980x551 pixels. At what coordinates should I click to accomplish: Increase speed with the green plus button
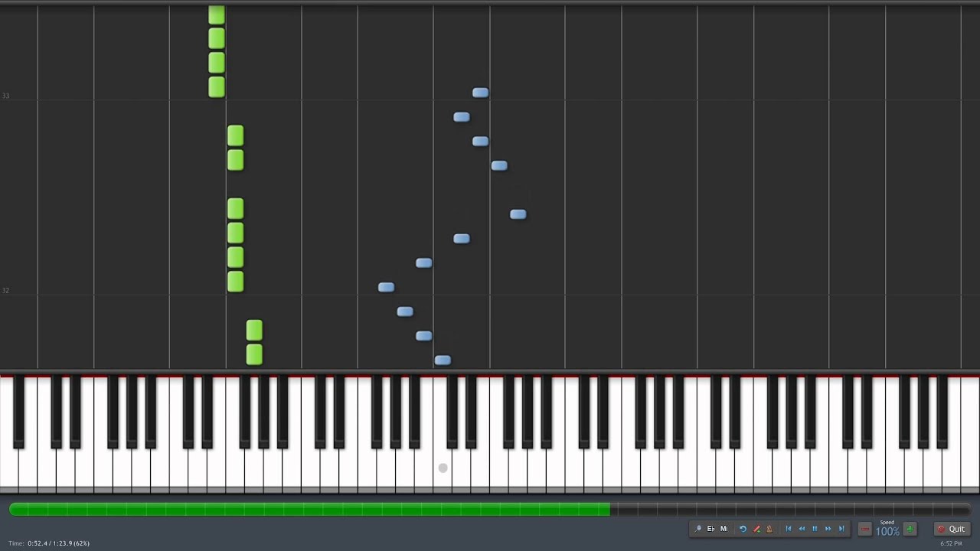[x=910, y=529]
